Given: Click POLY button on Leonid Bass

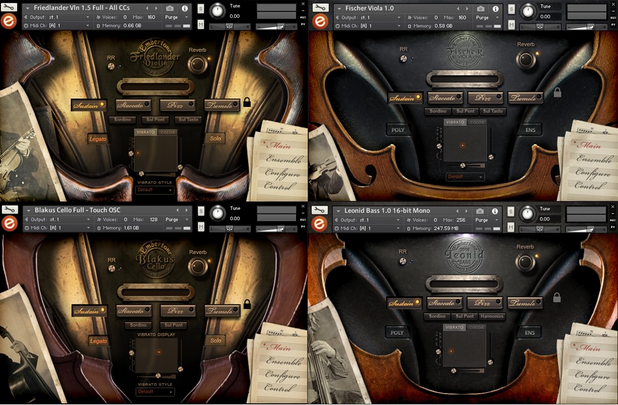Looking at the screenshot, I should (397, 333).
